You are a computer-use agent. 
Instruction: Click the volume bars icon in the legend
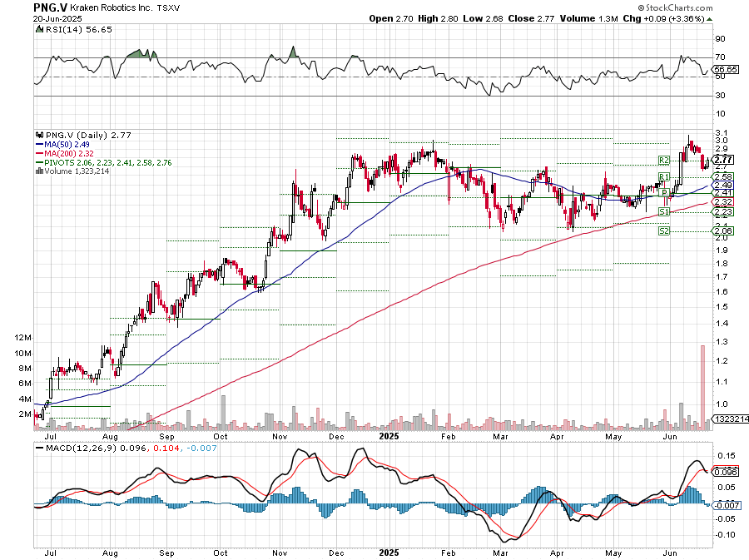click(x=40, y=171)
